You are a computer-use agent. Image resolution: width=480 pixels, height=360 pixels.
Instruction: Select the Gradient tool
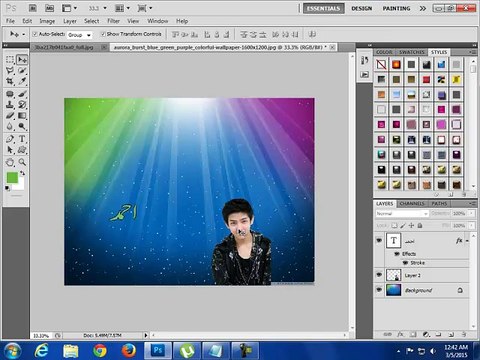coord(22,116)
